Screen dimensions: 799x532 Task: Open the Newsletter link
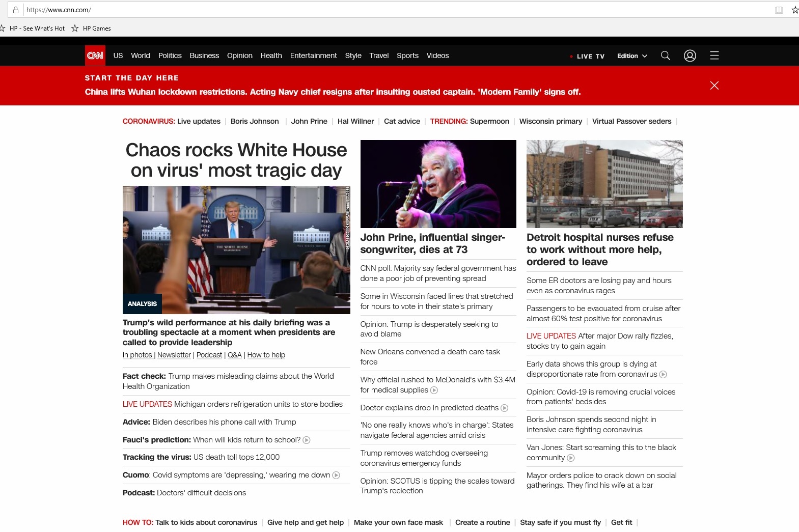(174, 355)
